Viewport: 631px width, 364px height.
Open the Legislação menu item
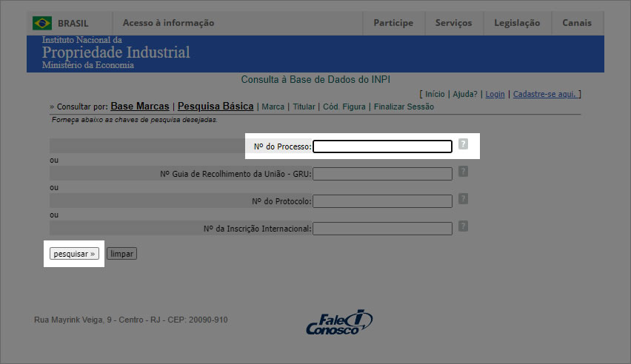pyautogui.click(x=517, y=23)
